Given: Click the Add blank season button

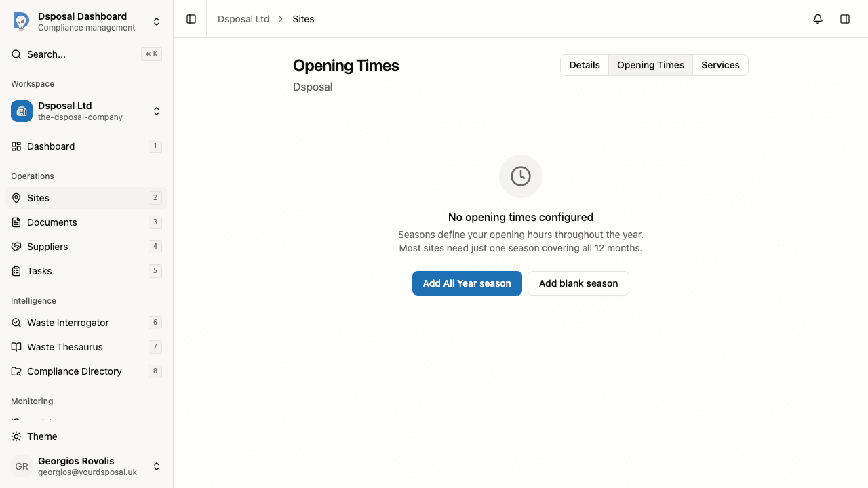Looking at the screenshot, I should click(578, 283).
